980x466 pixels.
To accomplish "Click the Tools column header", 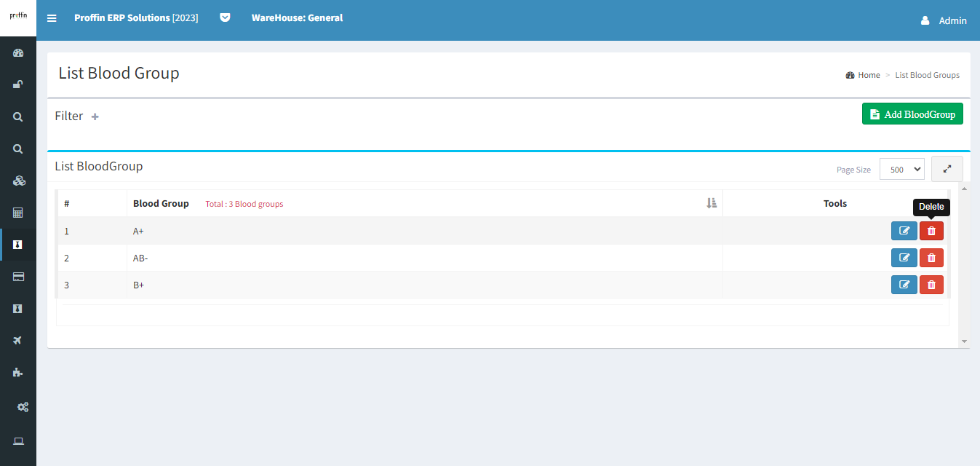I will (x=835, y=204).
